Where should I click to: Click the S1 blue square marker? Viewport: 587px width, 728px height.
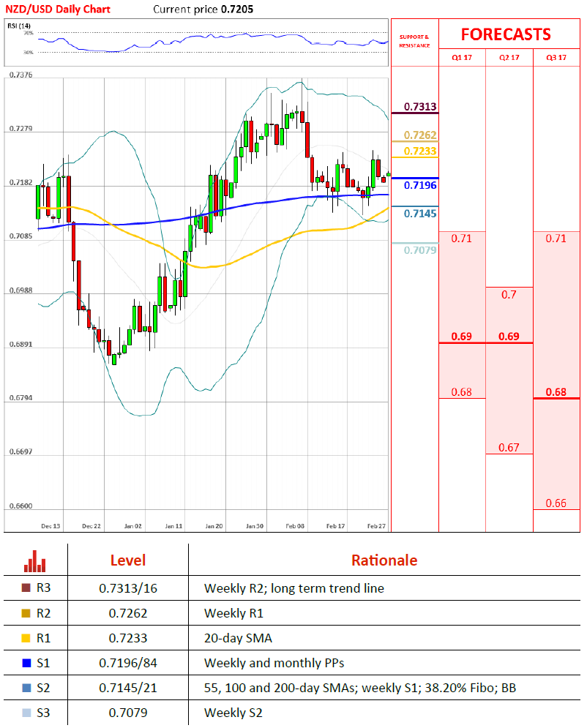tap(26, 663)
